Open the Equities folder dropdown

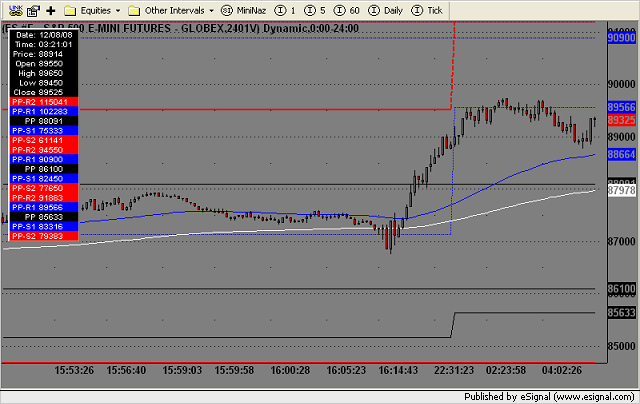pyautogui.click(x=93, y=11)
